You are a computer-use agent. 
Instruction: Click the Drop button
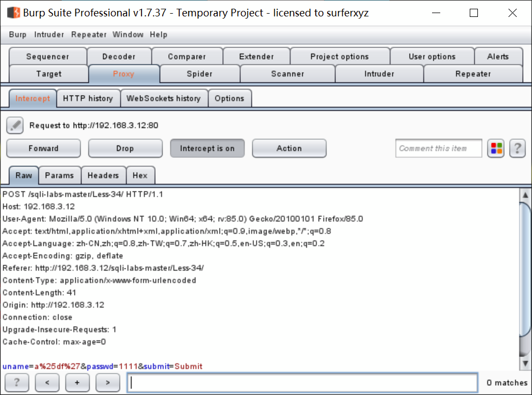125,148
